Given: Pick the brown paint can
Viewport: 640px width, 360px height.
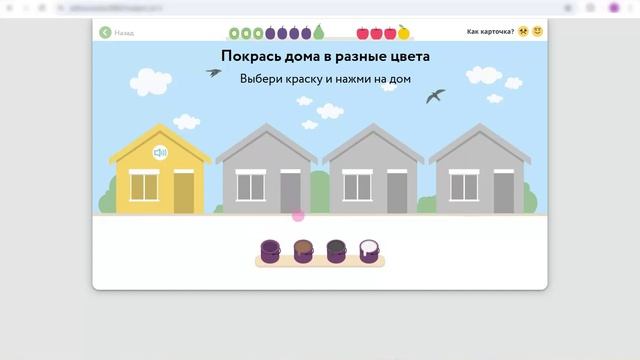Looking at the screenshot, I should tap(303, 251).
